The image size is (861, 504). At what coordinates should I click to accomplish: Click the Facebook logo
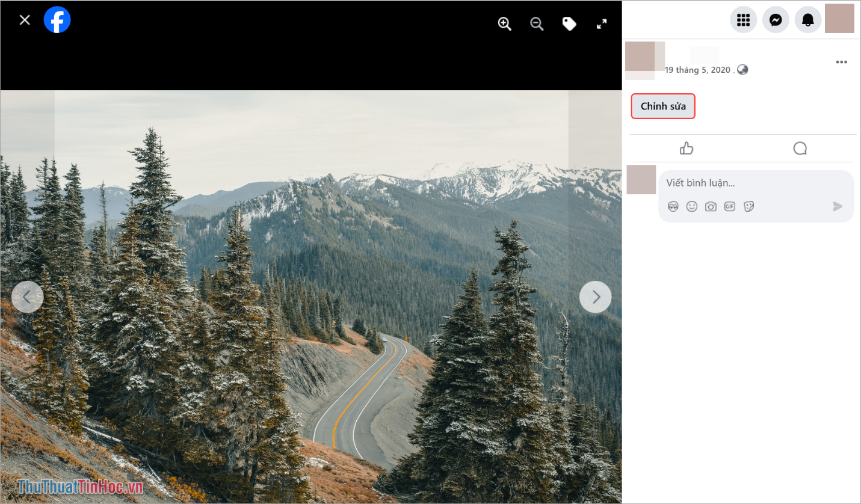click(57, 20)
